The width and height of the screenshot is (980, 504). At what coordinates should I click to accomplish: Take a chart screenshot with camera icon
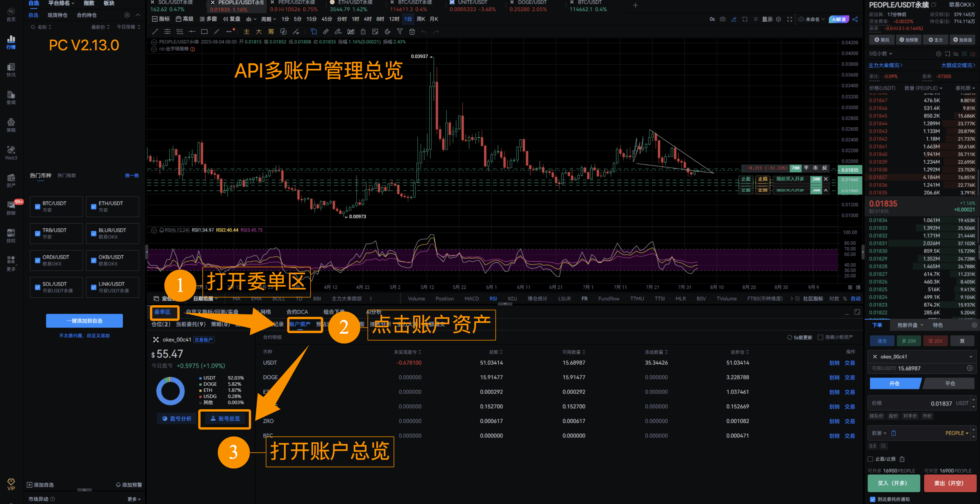coord(723,19)
